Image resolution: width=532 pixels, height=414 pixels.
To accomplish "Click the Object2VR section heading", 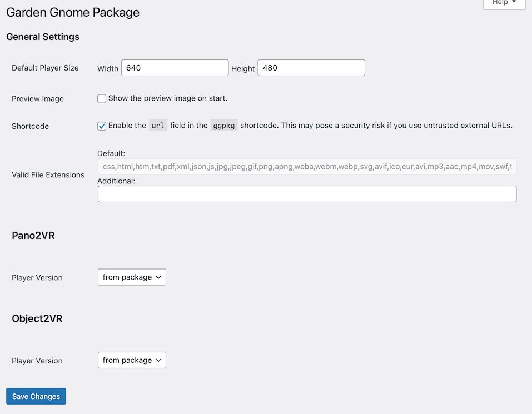I will 36,318.
